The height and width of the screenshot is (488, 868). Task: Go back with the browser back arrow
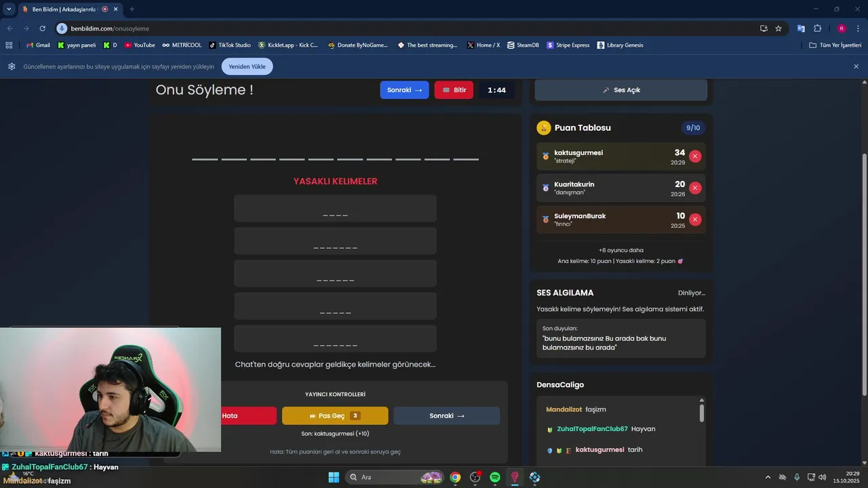click(x=9, y=28)
